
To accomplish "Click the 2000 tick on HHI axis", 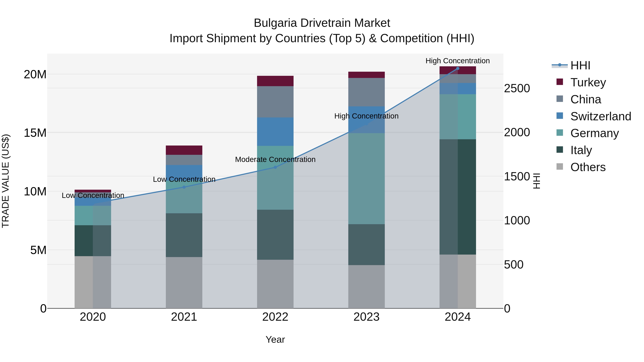I will tap(517, 132).
